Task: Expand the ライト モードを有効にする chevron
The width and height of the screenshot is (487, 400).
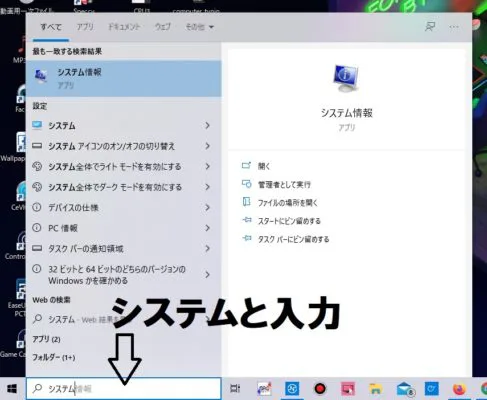Action: [207, 166]
